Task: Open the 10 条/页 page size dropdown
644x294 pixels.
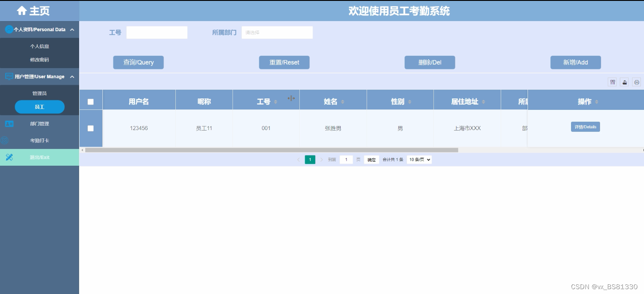Action: 419,160
